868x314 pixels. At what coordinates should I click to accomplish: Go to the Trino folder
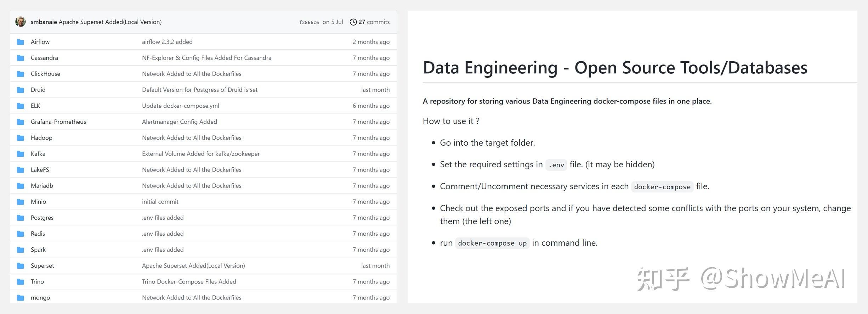click(x=37, y=282)
